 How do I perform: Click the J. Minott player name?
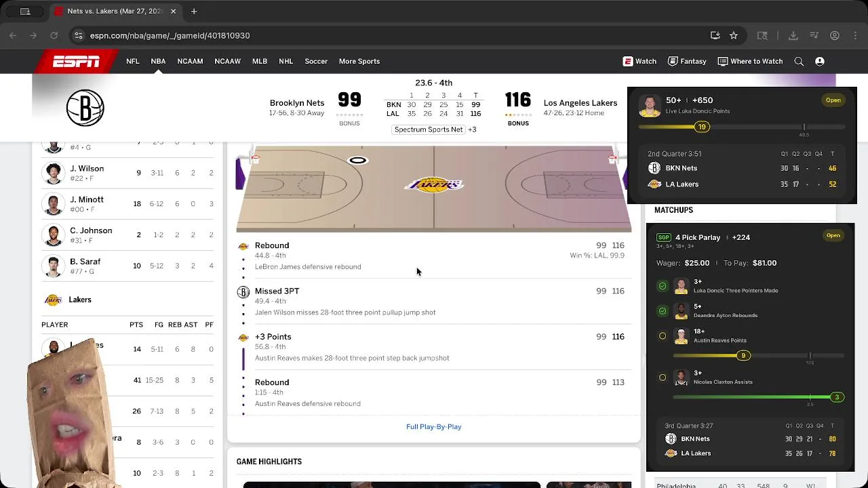87,200
